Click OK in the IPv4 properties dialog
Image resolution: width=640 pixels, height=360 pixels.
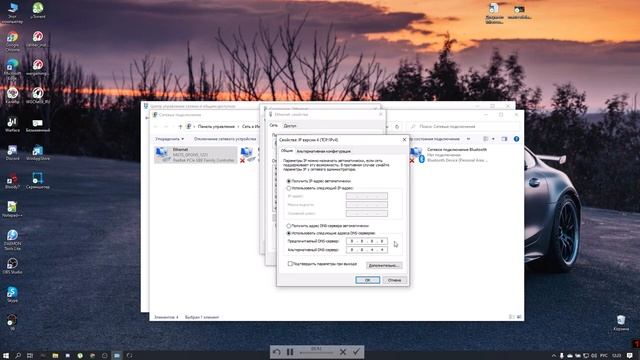367,280
